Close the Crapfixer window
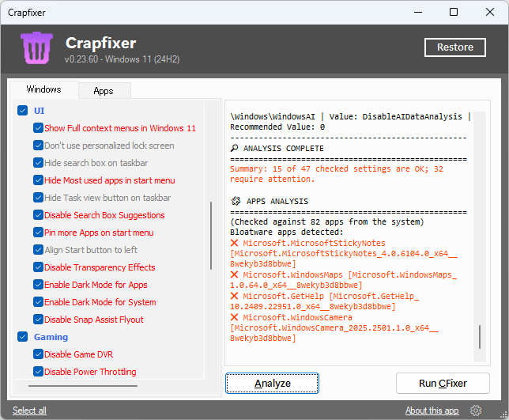The image size is (509, 420). pyautogui.click(x=490, y=13)
